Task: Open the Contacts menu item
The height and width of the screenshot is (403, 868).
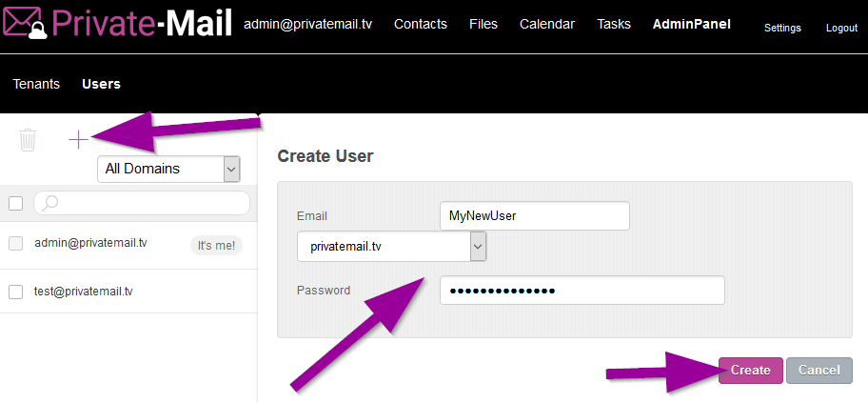Action: coord(420,24)
